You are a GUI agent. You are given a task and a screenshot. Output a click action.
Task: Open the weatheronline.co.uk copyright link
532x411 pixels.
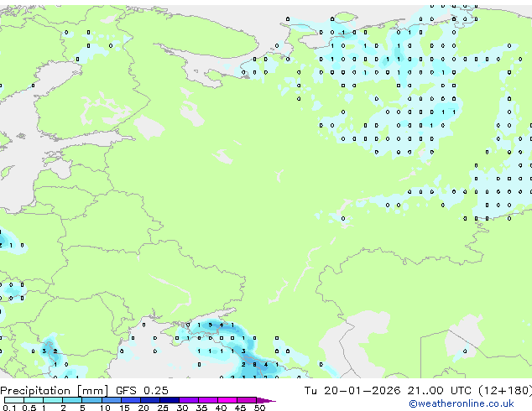pyautogui.click(x=461, y=403)
